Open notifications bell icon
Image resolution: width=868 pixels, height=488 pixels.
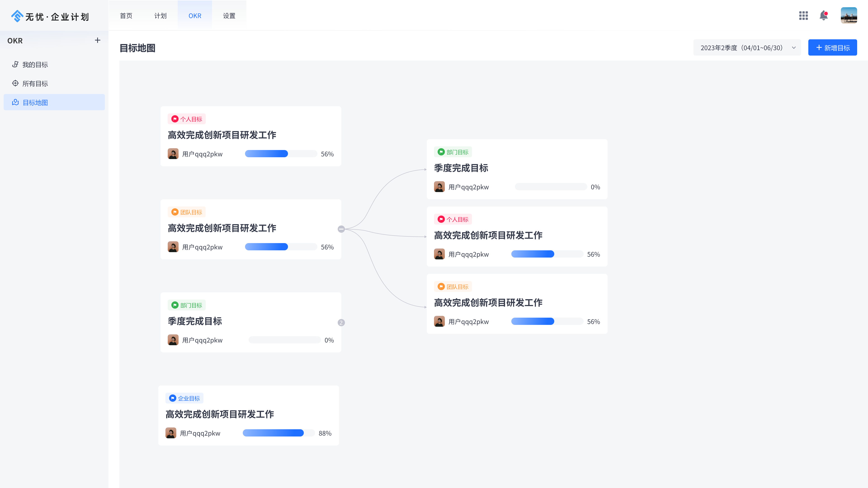(823, 16)
